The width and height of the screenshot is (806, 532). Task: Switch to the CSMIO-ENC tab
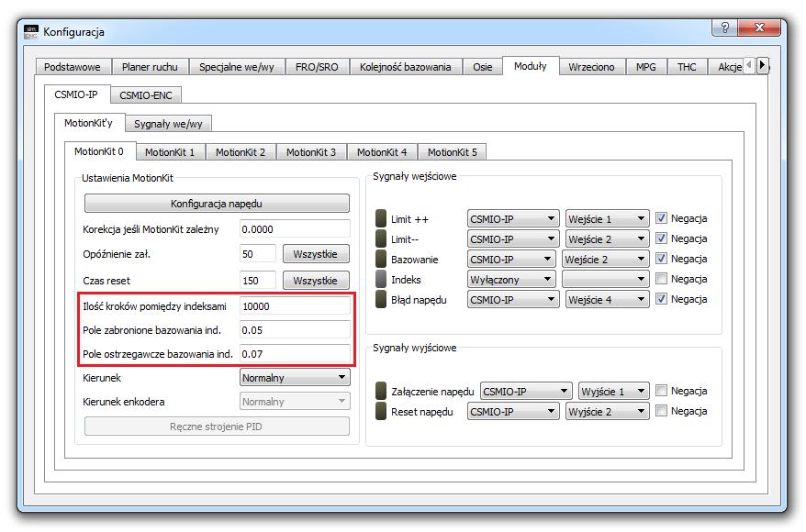(x=146, y=95)
